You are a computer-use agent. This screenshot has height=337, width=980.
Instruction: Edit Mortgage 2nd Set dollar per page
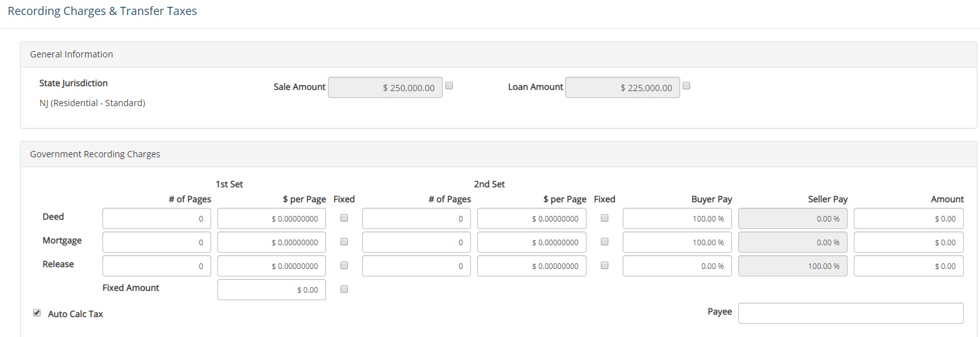[x=532, y=242]
